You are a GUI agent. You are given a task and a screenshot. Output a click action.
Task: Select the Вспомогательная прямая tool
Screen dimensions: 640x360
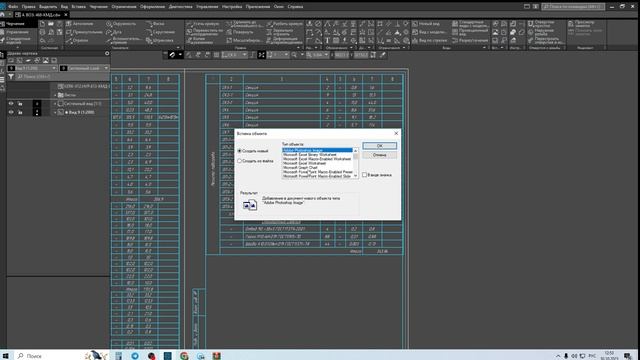[123, 40]
